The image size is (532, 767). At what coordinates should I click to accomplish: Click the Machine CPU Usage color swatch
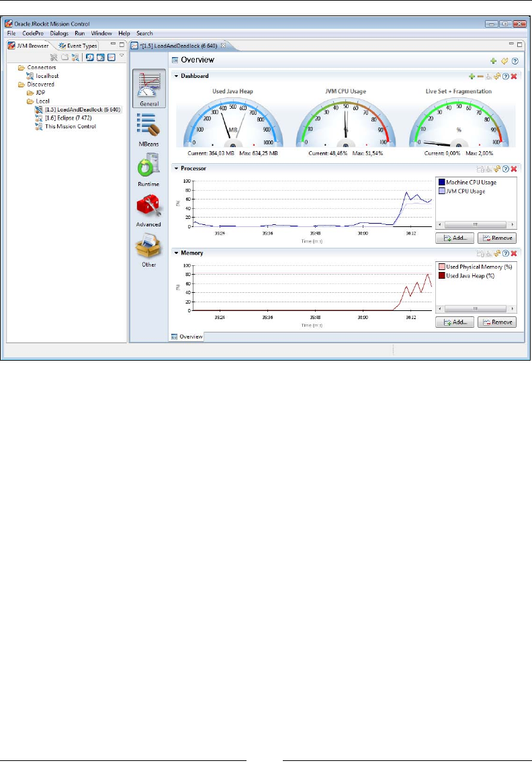(x=441, y=182)
